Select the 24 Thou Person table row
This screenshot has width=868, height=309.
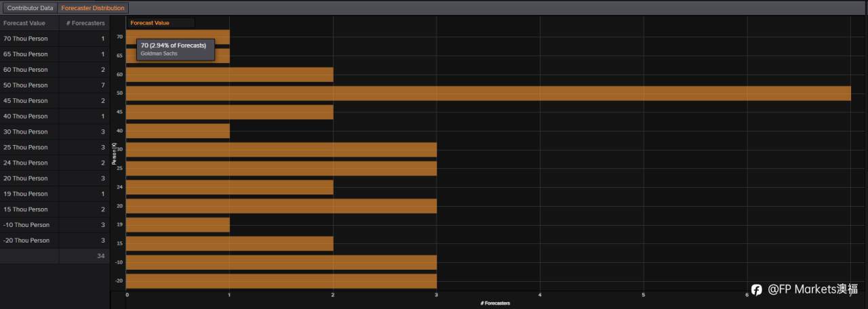(x=54, y=163)
